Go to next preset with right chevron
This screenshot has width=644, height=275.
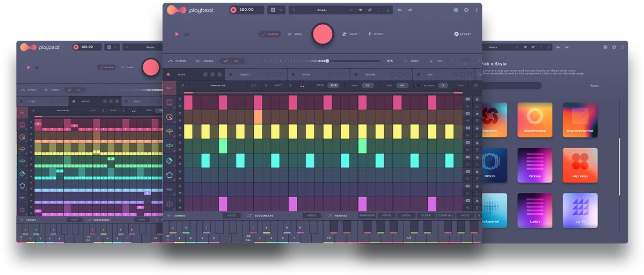[x=352, y=10]
